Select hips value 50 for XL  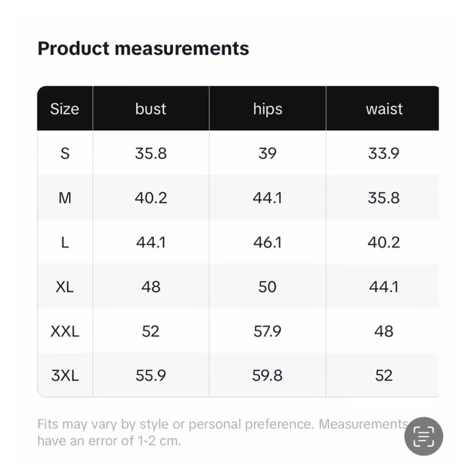(x=267, y=287)
